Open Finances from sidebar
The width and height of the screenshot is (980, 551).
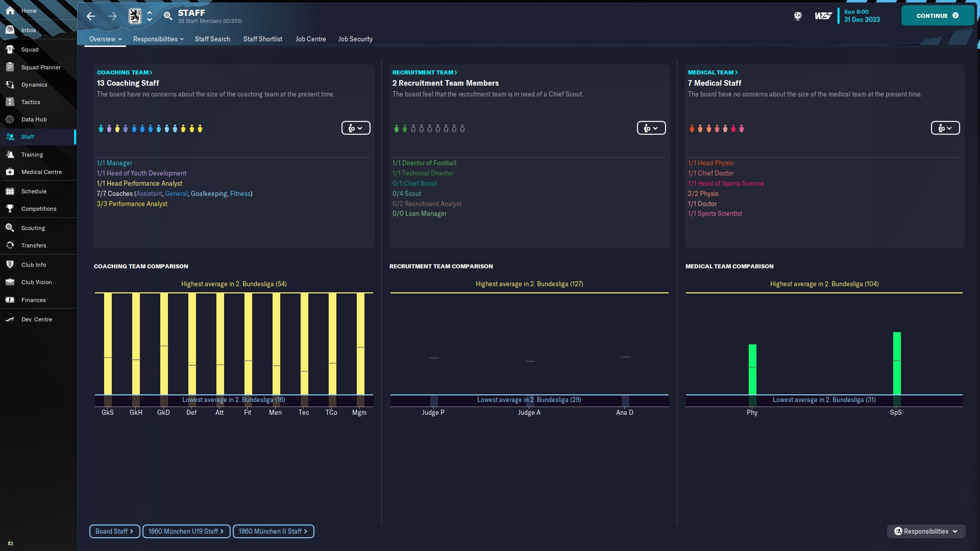point(33,300)
